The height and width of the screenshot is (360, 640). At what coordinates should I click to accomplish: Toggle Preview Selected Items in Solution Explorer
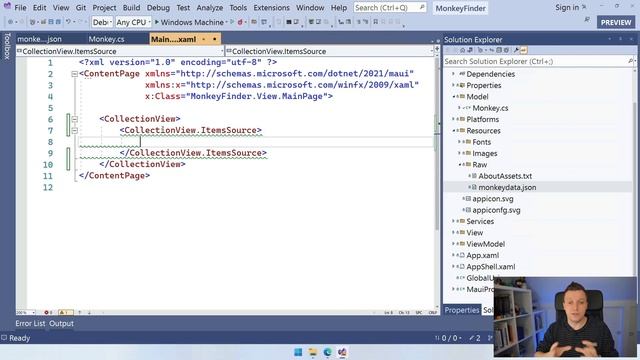[x=524, y=50]
